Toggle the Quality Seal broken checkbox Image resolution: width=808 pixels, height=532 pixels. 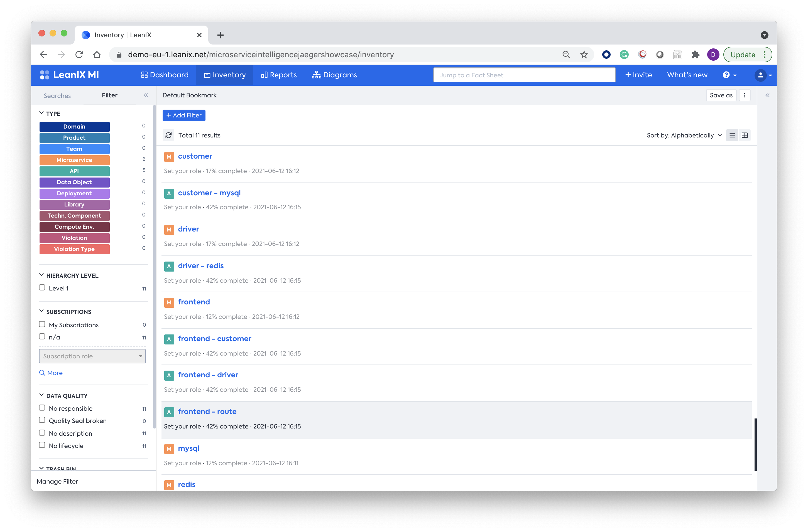coord(42,420)
